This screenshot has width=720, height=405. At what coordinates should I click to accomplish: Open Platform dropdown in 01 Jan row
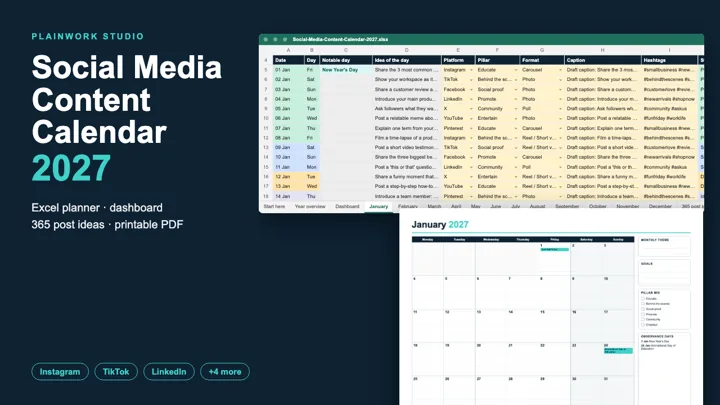[x=471, y=70]
